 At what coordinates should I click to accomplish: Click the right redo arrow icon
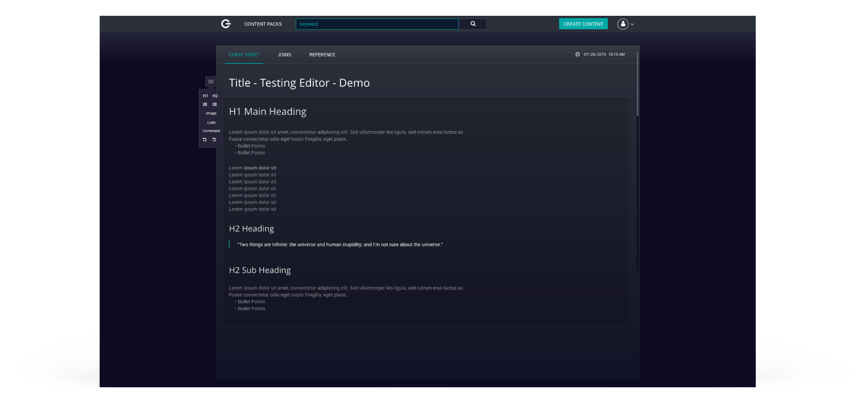214,139
